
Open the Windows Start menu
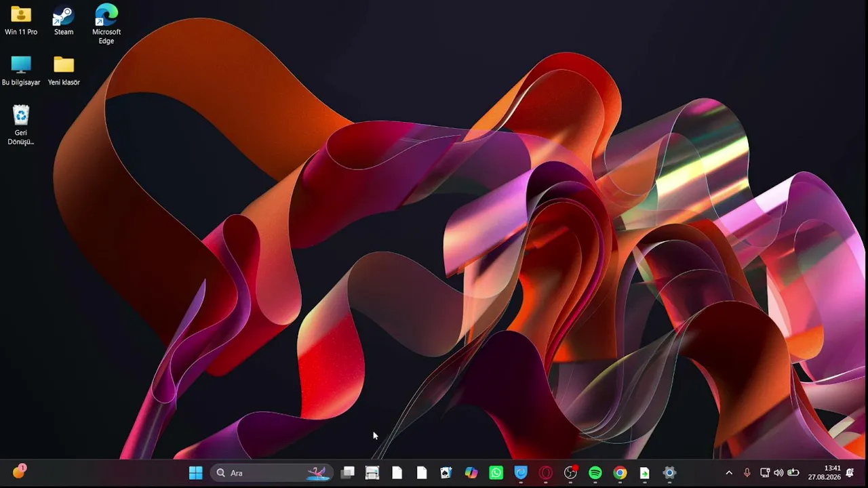pyautogui.click(x=196, y=472)
